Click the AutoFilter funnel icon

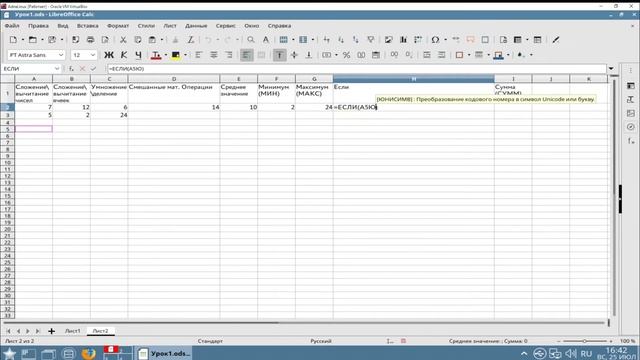point(371,40)
